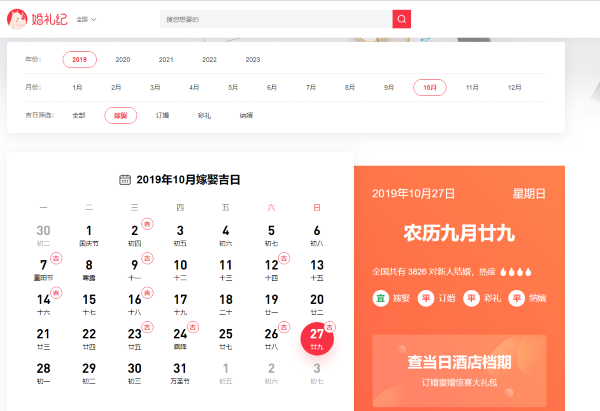Choose month 10月
Viewport: 600px width, 411px height.
430,87
